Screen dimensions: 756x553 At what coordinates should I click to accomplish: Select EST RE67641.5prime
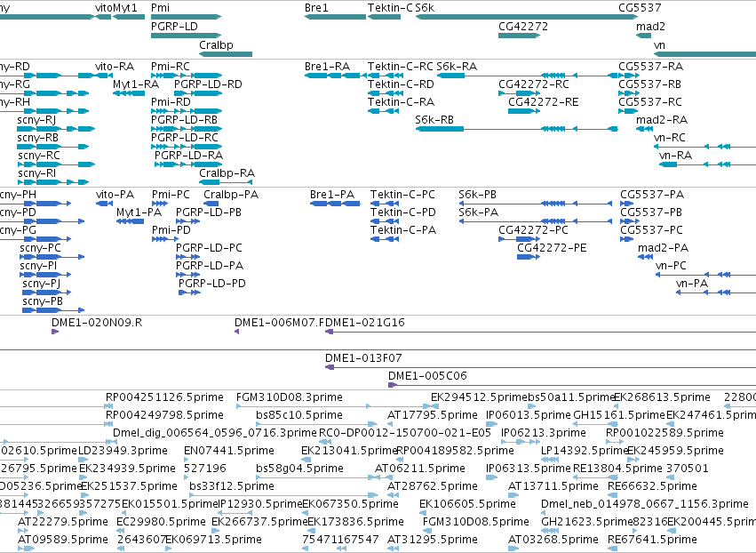point(652,540)
